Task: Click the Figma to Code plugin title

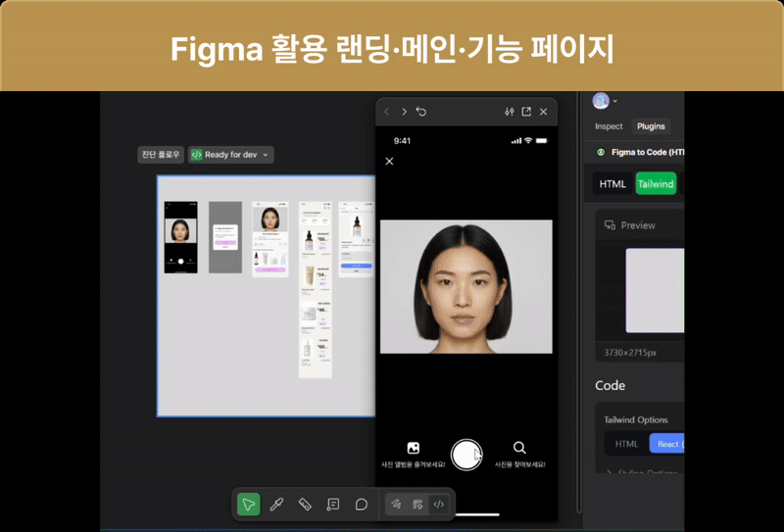Action: (648, 152)
